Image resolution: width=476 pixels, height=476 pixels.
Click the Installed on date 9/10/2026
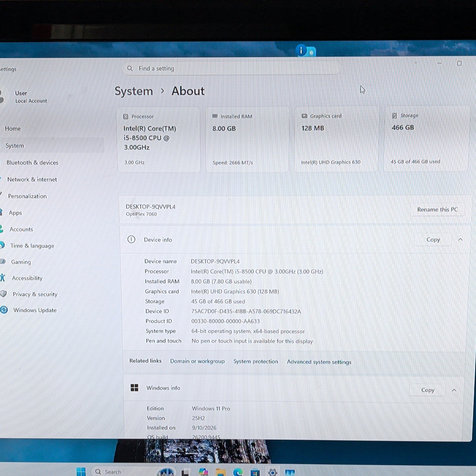point(204,428)
